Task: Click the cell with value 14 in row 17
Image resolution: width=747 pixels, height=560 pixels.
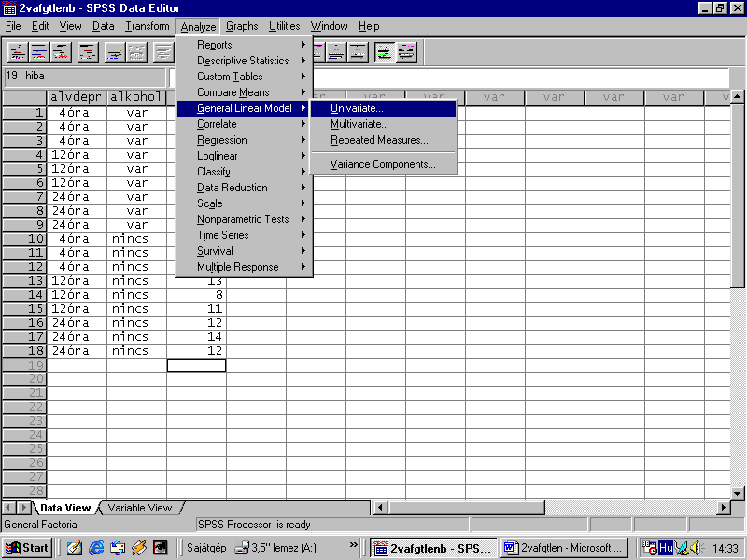Action: coord(196,337)
